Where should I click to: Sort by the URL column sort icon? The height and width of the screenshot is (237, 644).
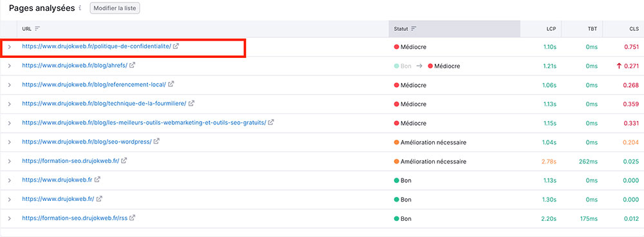coord(37,29)
